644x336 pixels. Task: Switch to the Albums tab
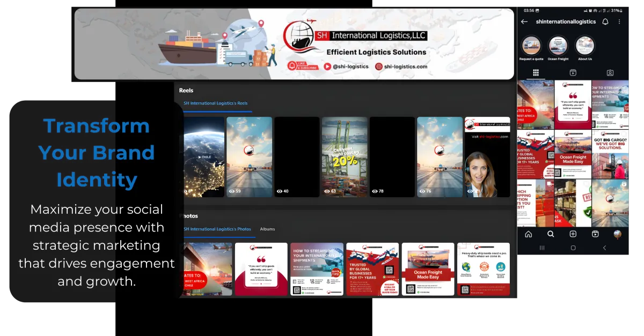point(267,229)
